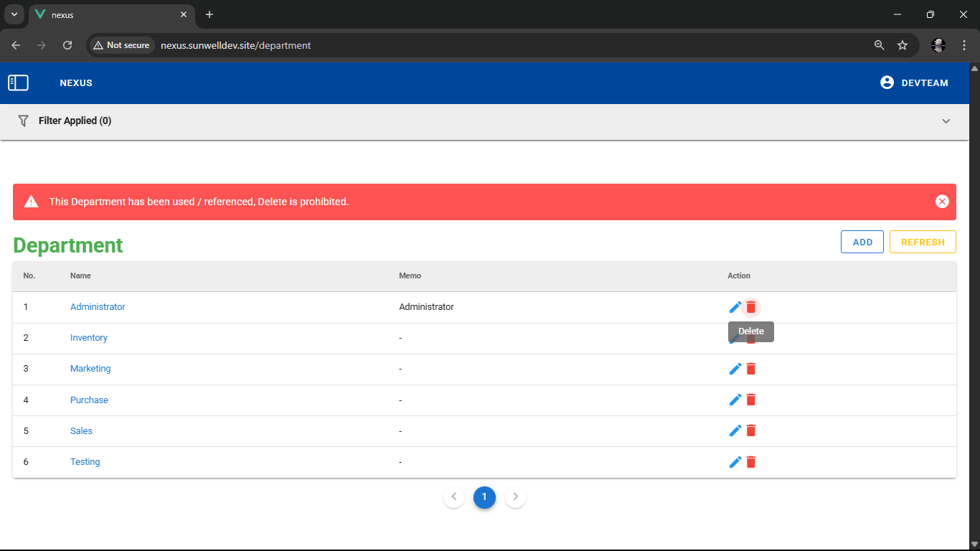Edit the Administrator department with pencil icon
Viewport: 980px width, 551px height.
pyautogui.click(x=735, y=307)
